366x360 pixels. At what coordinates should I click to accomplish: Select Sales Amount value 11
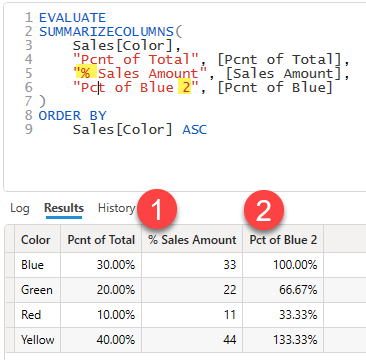click(x=192, y=315)
